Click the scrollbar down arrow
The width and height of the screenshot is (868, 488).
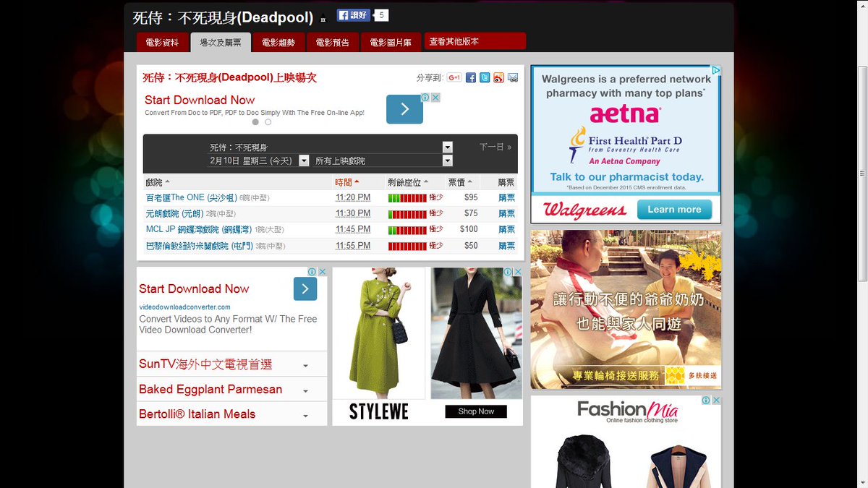click(862, 483)
